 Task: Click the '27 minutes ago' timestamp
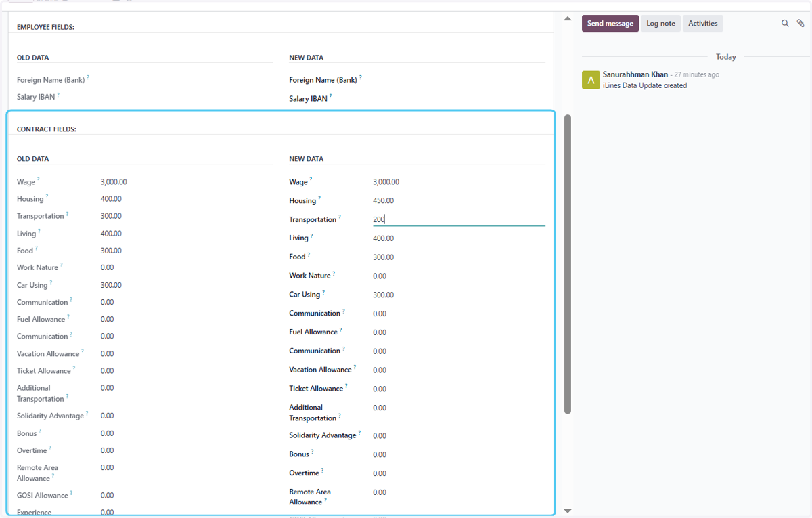click(697, 74)
